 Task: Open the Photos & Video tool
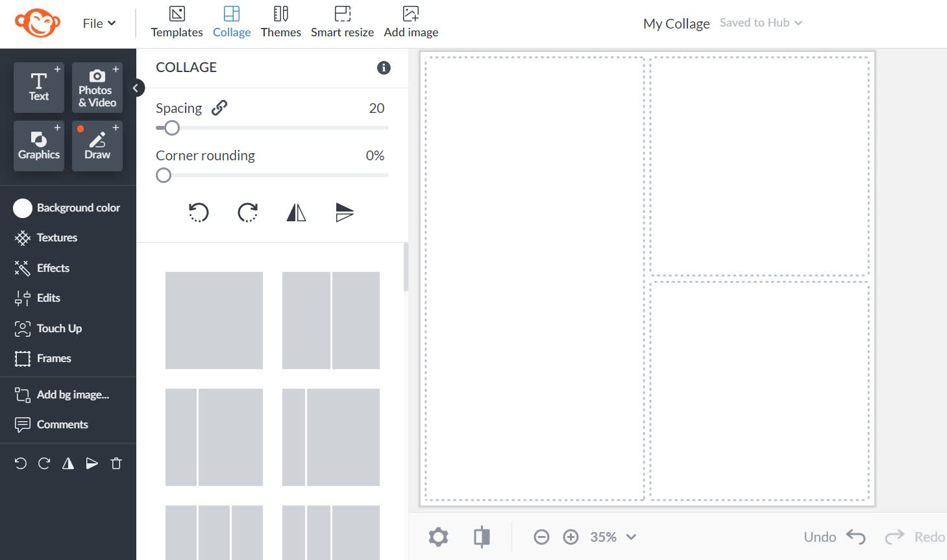coord(97,87)
